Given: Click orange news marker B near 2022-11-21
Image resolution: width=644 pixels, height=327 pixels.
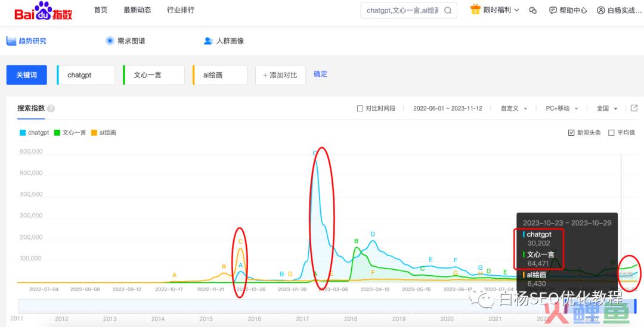Looking at the screenshot, I should click(224, 266).
